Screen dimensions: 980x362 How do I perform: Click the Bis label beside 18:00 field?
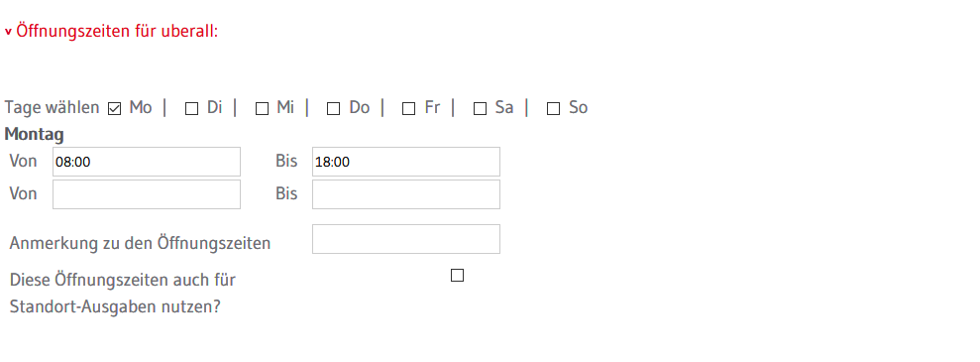[x=286, y=162]
